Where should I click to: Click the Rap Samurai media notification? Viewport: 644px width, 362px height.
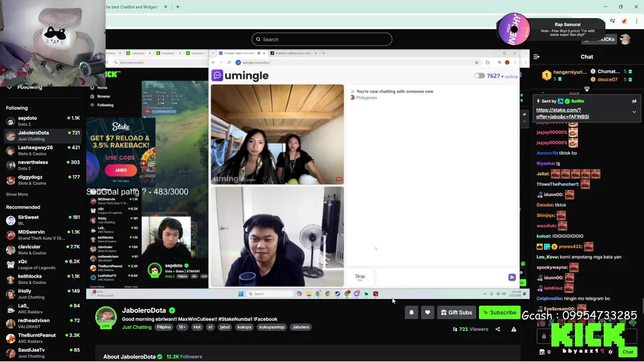[x=567, y=29]
